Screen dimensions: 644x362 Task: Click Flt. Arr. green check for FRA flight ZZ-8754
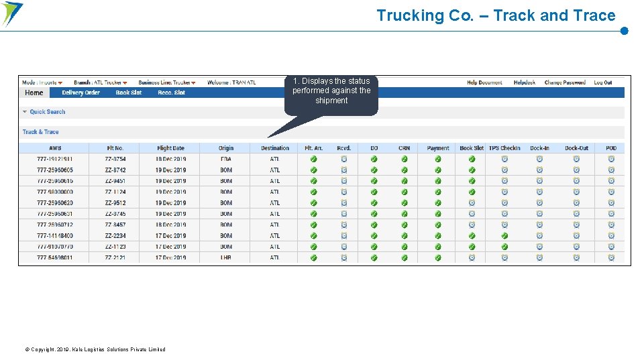[x=314, y=159]
